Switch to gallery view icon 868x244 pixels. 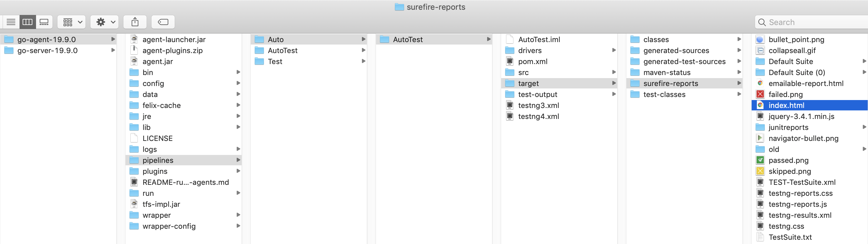click(x=44, y=22)
